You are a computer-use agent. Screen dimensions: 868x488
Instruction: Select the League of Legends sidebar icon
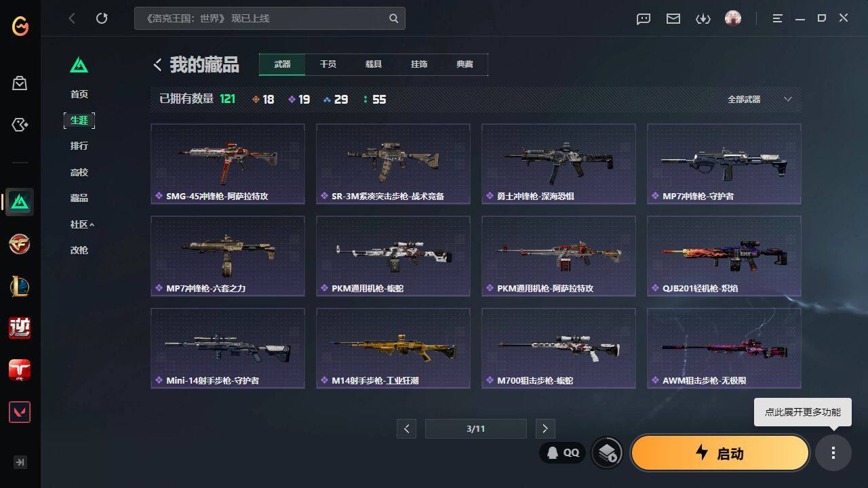[x=20, y=287]
